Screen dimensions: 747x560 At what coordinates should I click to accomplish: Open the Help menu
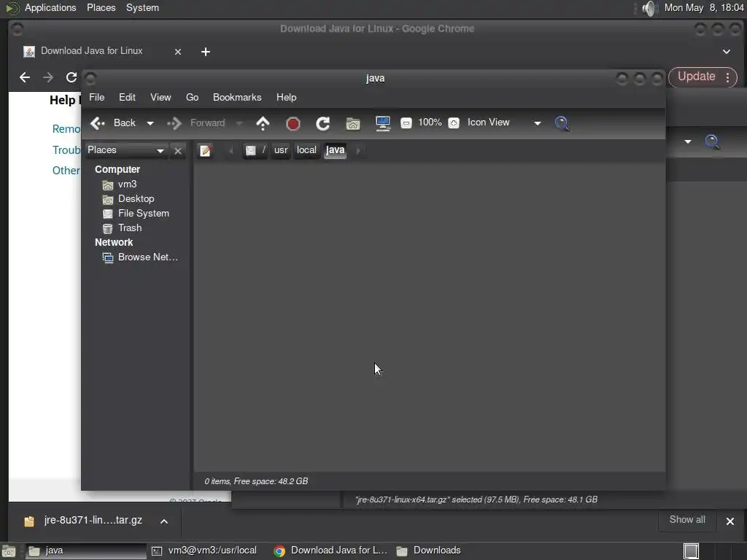click(x=286, y=98)
